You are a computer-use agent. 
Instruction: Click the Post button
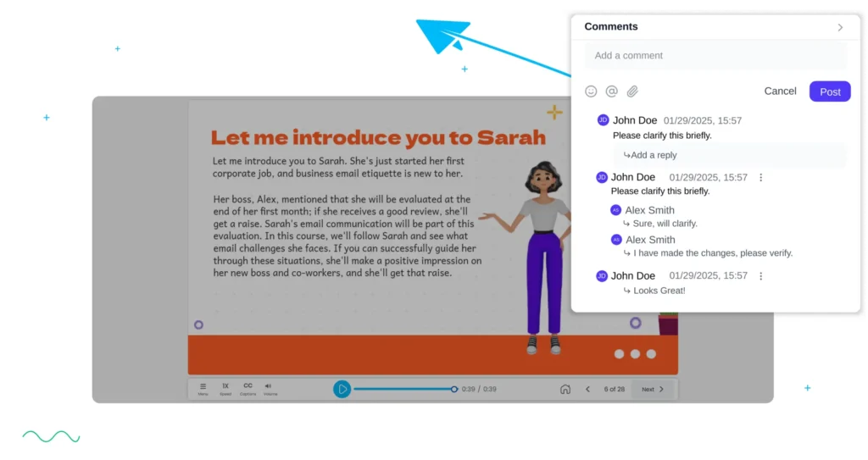[830, 91]
